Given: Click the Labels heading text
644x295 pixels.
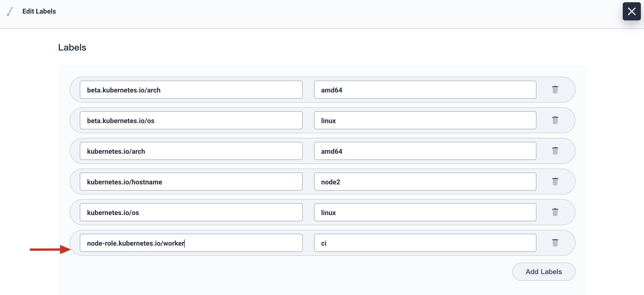Looking at the screenshot, I should [x=72, y=47].
